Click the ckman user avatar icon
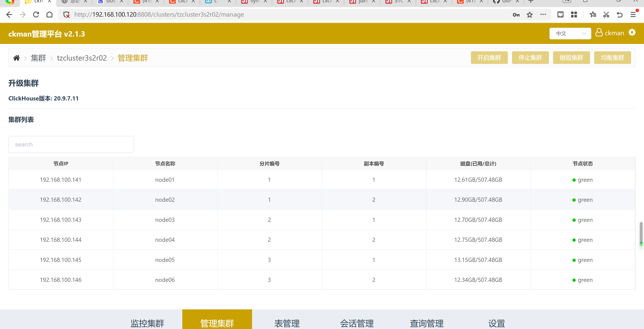Viewport: 644px width, 329px height. click(599, 33)
